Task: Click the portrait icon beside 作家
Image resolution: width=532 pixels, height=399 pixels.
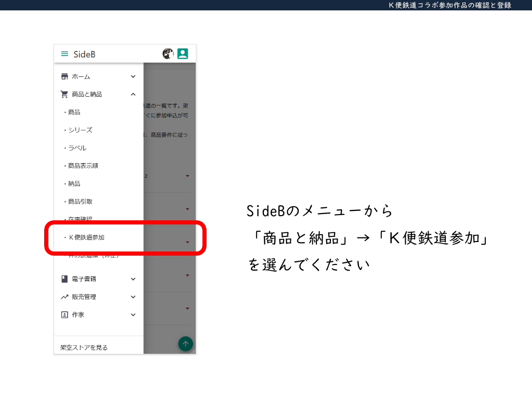Action: pos(64,314)
